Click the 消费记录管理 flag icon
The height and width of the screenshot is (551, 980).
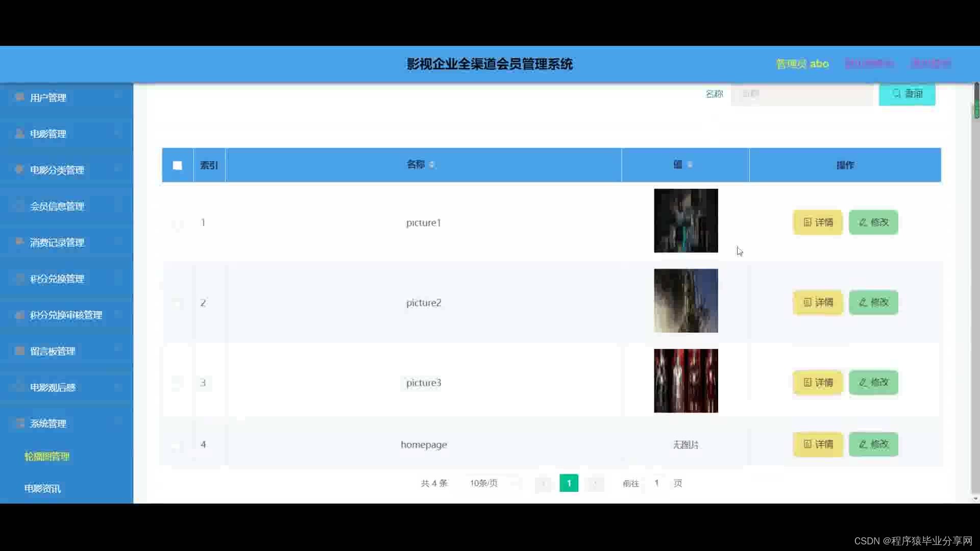(x=19, y=242)
